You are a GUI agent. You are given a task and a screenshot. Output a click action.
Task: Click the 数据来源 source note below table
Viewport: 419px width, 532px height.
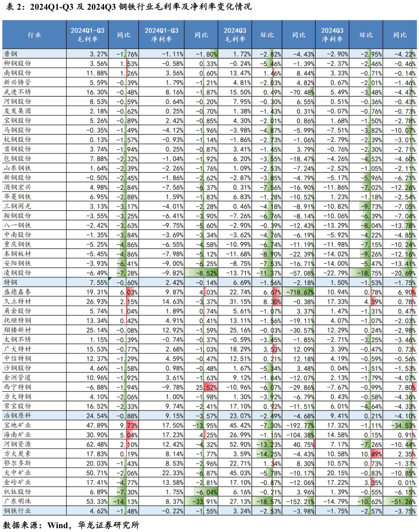[71, 525]
